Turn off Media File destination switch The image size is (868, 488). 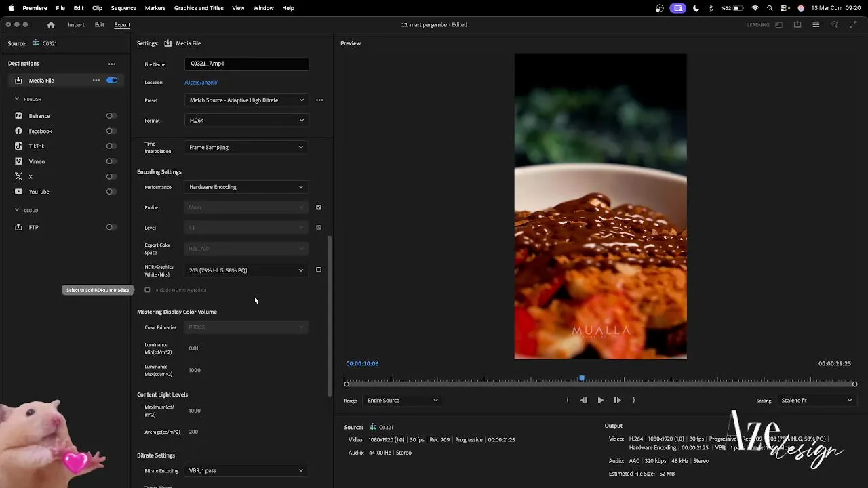point(112,81)
